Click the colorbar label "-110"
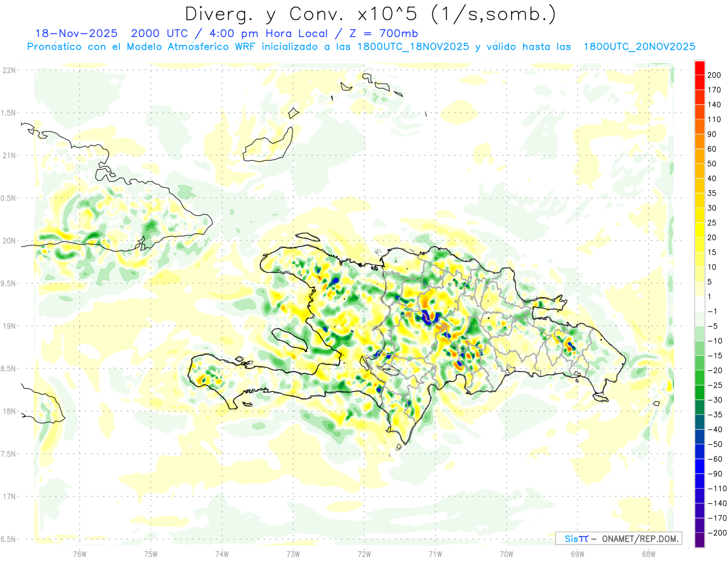728x562 pixels. point(718,489)
